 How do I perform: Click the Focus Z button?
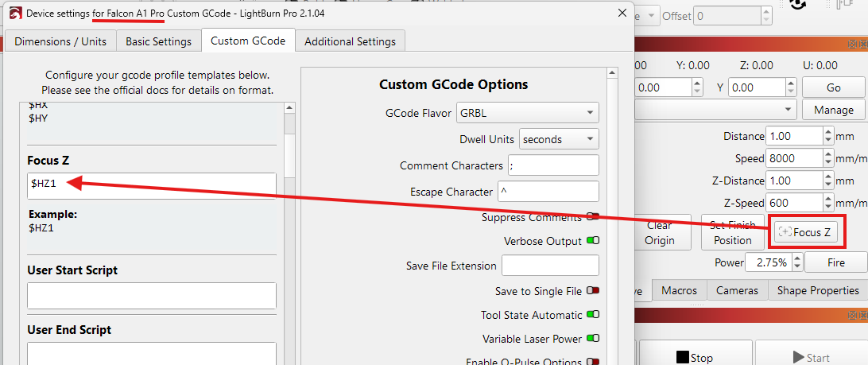(x=805, y=233)
